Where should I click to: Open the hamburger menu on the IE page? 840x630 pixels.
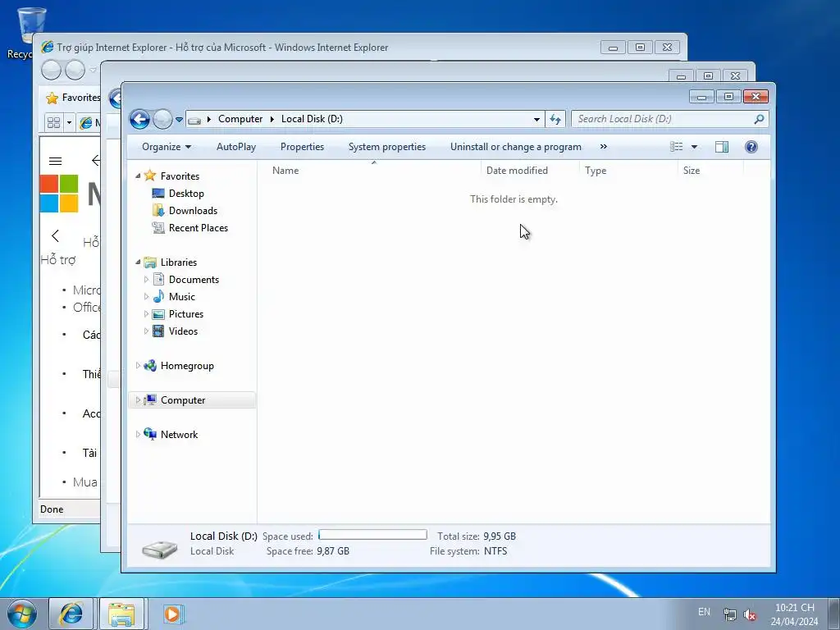[x=55, y=161]
